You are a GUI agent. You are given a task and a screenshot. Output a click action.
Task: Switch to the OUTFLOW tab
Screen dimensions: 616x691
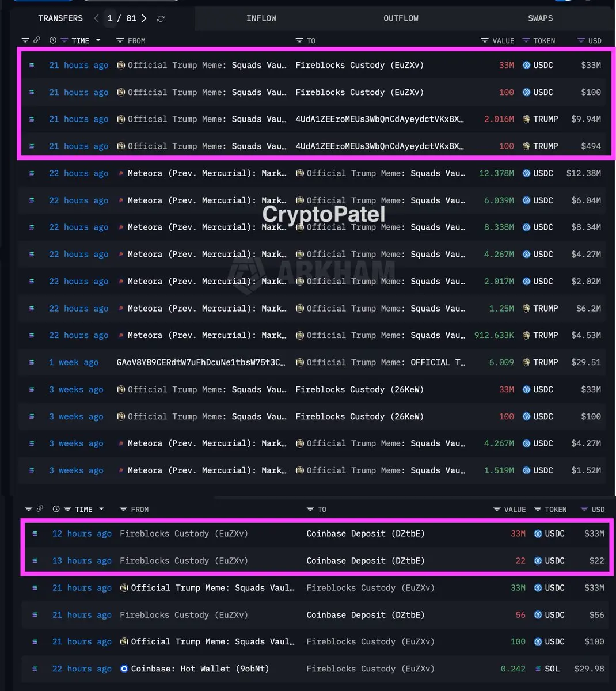click(401, 18)
